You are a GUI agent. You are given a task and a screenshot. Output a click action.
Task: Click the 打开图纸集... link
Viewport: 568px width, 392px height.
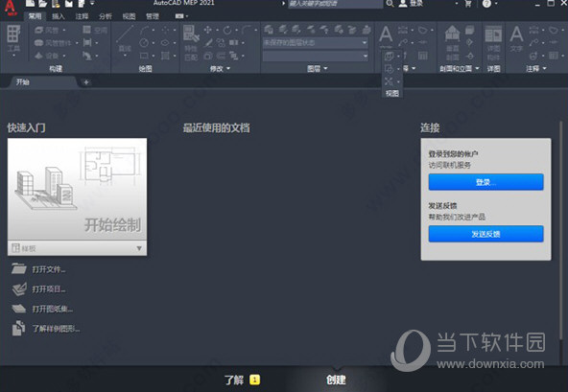point(53,309)
